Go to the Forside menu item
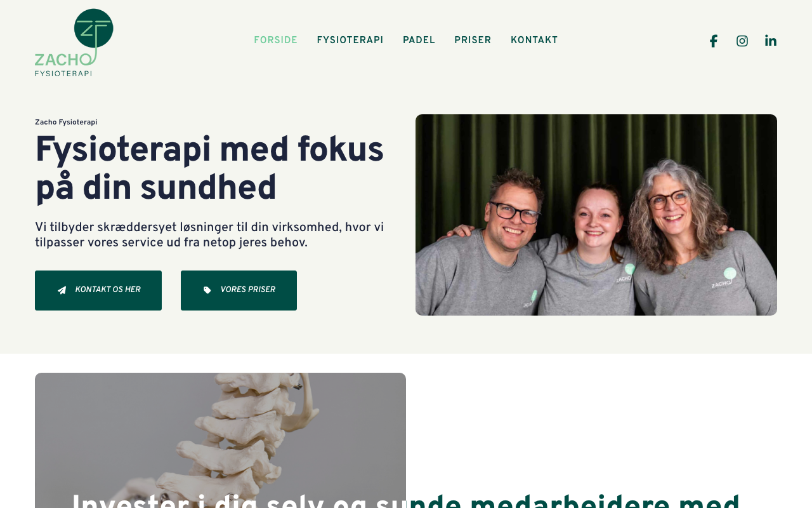812x508 pixels. click(x=276, y=41)
